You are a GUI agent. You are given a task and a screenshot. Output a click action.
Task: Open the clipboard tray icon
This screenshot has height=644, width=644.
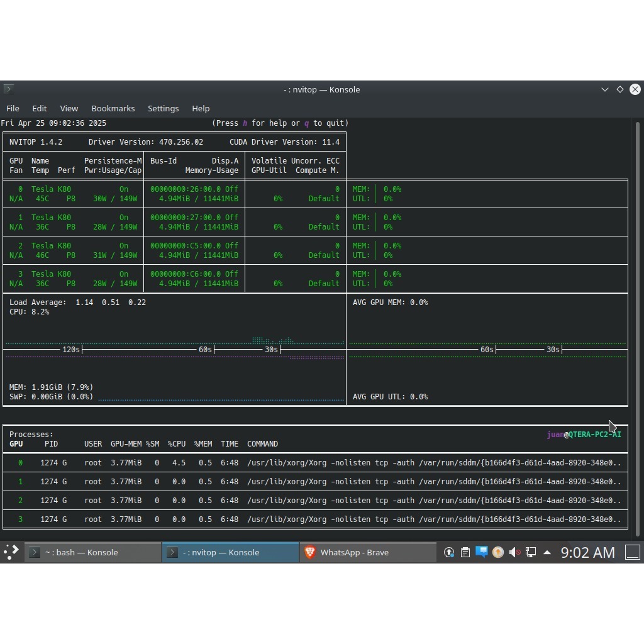465,552
